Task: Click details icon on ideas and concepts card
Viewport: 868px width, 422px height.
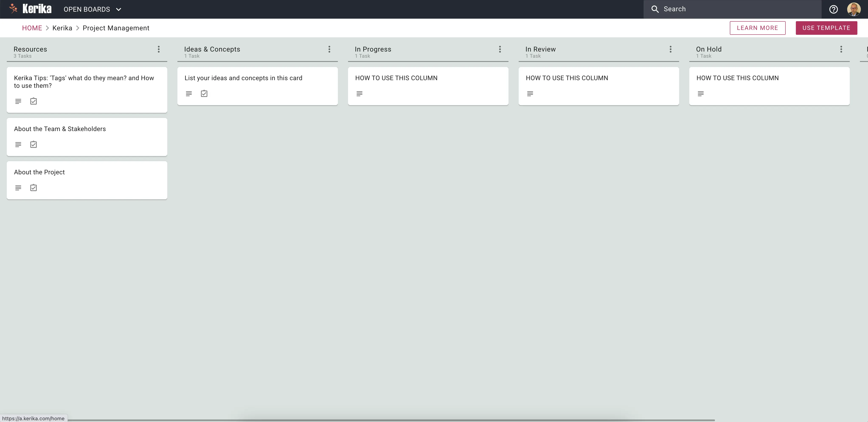Action: tap(189, 94)
